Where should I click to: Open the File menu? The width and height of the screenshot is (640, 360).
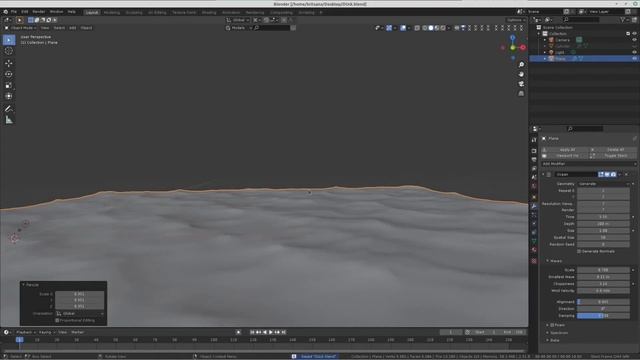click(14, 12)
